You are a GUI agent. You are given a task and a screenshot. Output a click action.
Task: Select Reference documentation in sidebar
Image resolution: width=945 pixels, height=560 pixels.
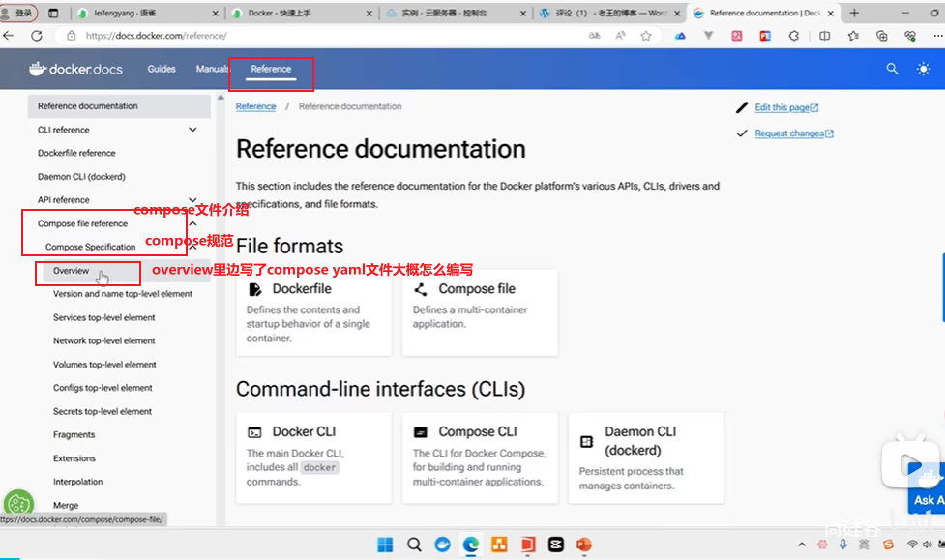(119, 106)
